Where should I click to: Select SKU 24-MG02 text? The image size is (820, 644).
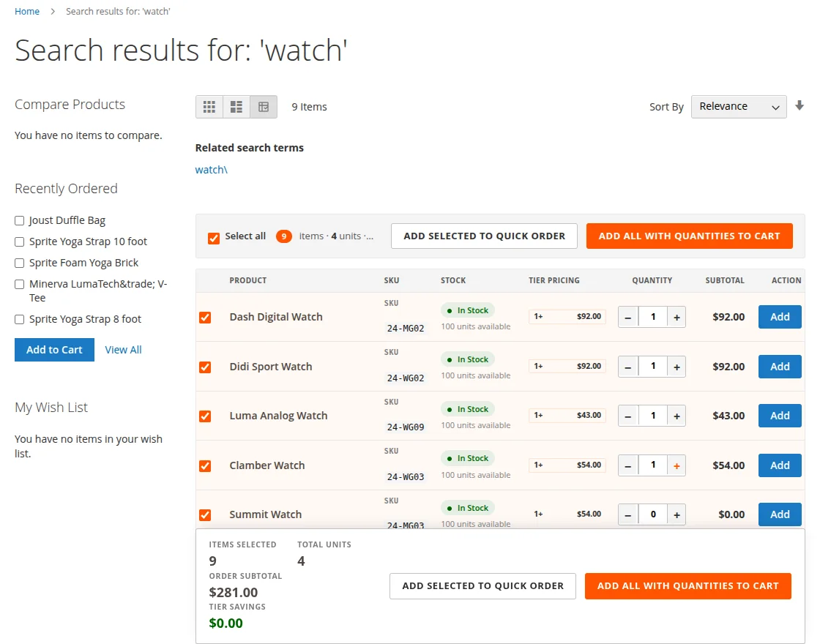406,329
